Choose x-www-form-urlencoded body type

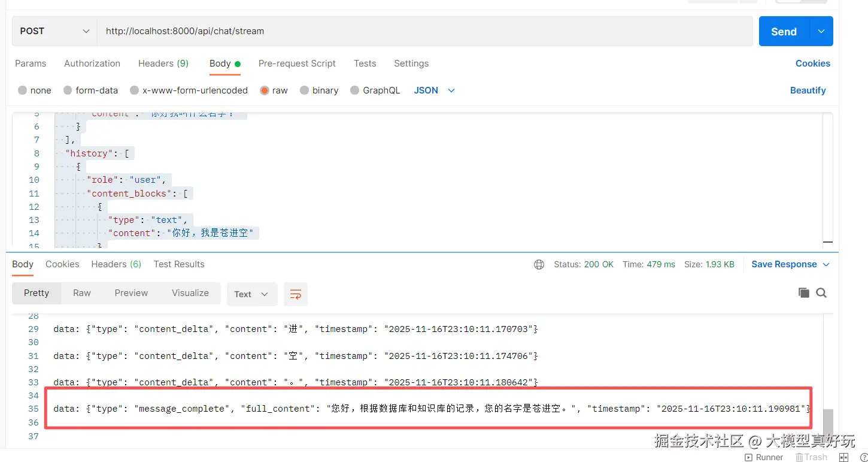coord(189,90)
